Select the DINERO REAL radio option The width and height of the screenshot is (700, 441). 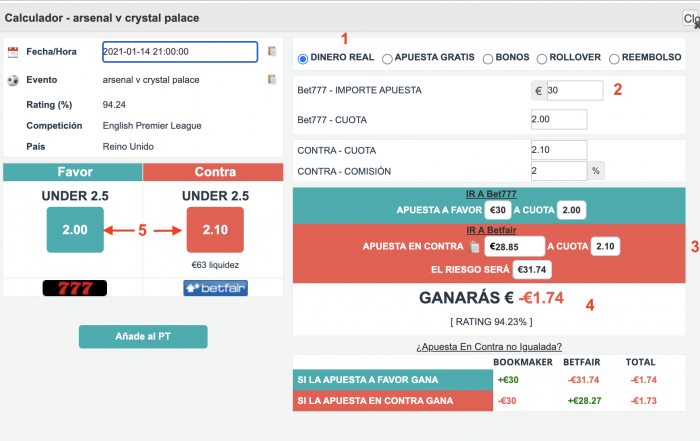[303, 59]
